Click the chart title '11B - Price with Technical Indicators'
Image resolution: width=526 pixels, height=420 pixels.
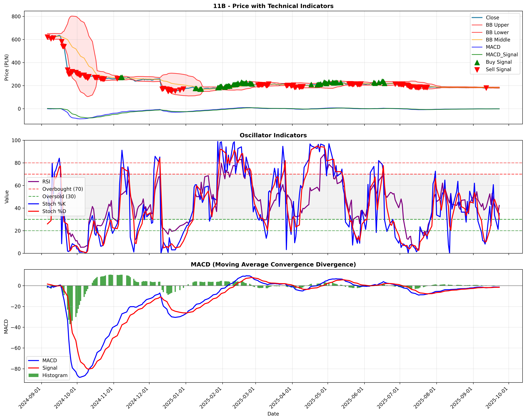[x=273, y=6]
